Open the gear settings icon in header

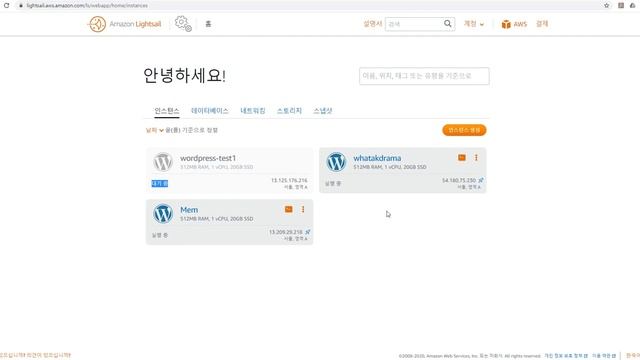[x=183, y=24]
